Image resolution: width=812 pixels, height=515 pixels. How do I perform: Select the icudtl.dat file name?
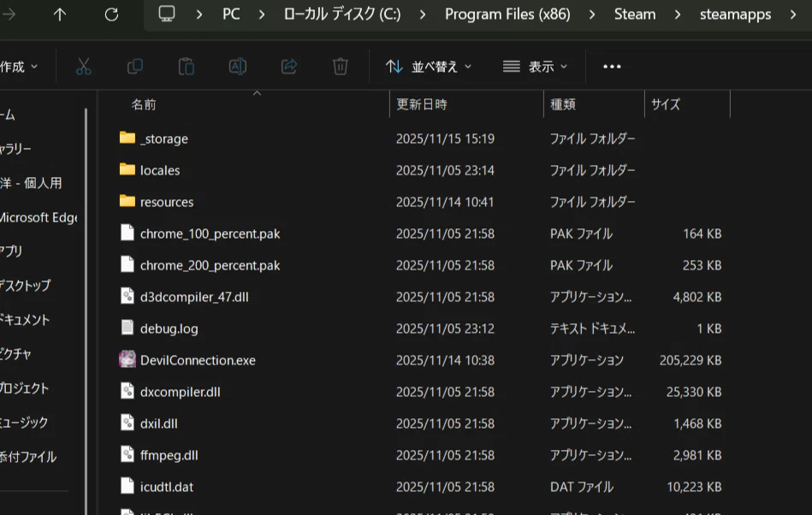coord(167,487)
